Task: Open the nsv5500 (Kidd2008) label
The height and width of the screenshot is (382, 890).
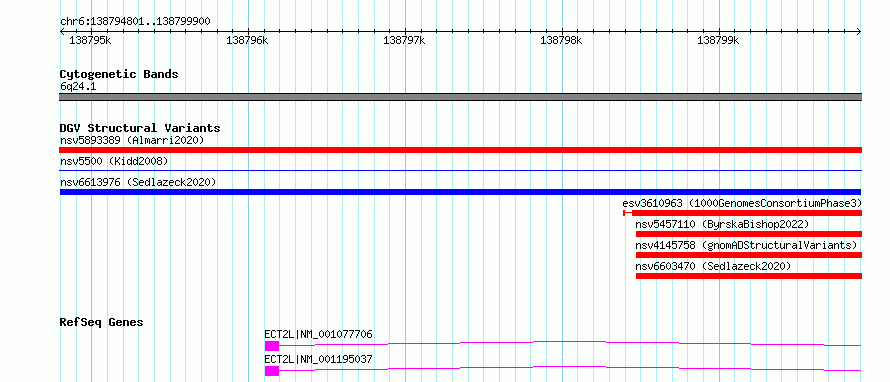Action: (x=114, y=161)
